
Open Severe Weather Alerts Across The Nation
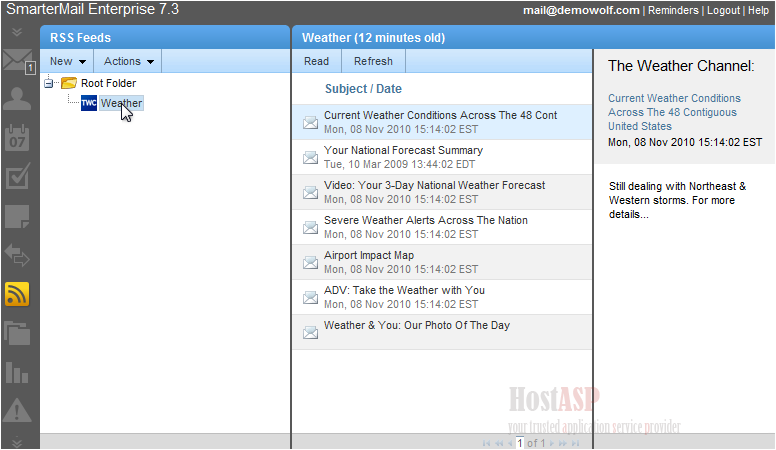(442, 227)
